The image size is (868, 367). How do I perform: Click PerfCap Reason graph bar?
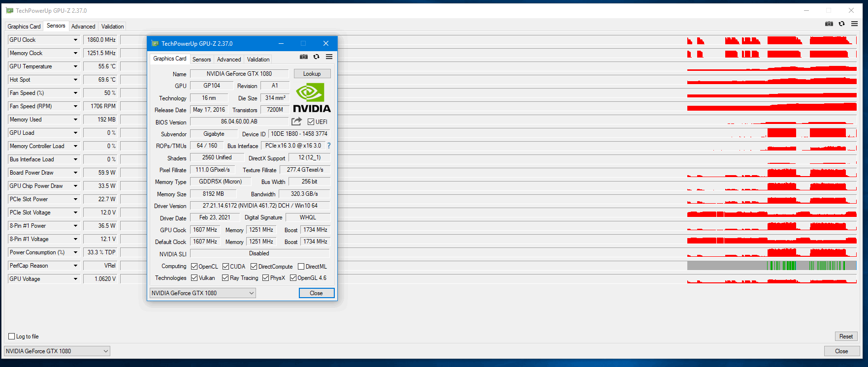(x=772, y=266)
